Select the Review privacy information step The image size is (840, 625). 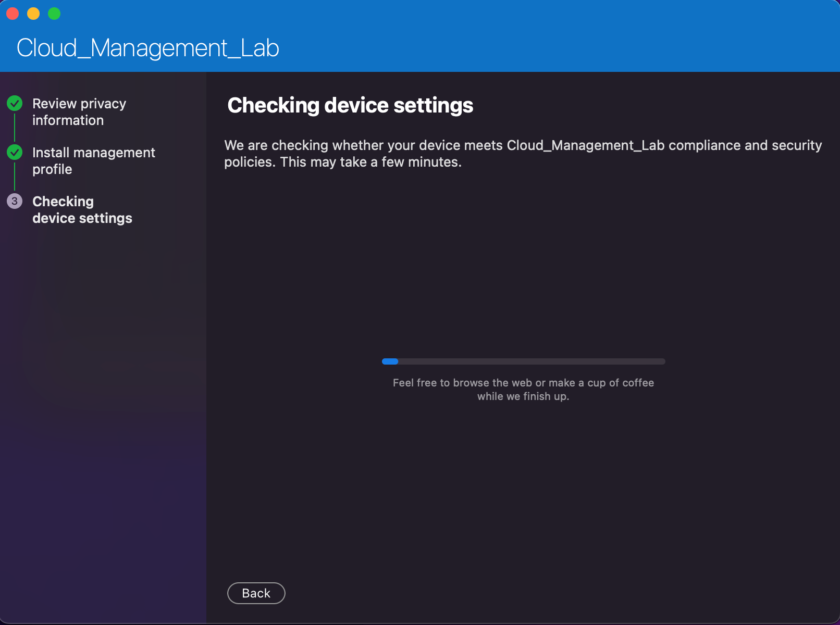coord(79,112)
